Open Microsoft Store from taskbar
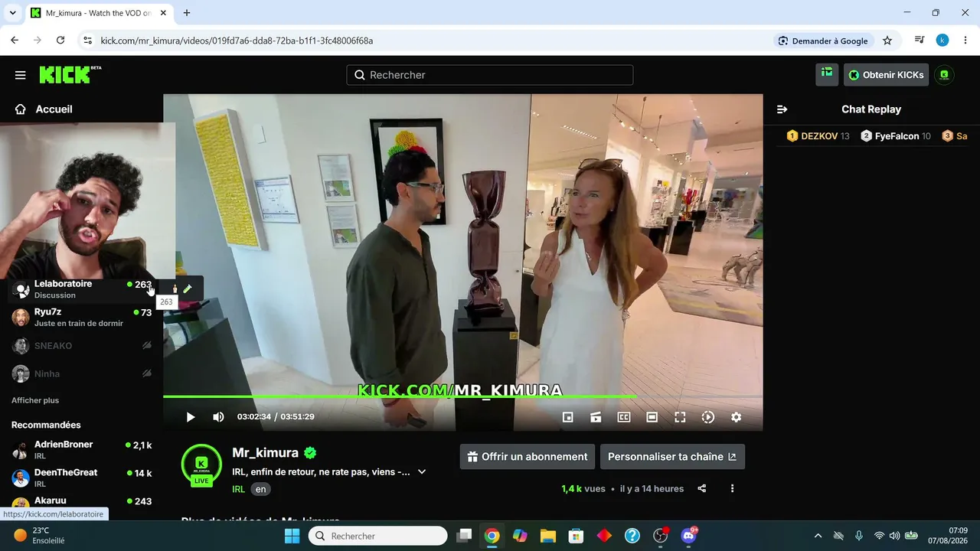Screen dimensions: 980x551 (576, 536)
